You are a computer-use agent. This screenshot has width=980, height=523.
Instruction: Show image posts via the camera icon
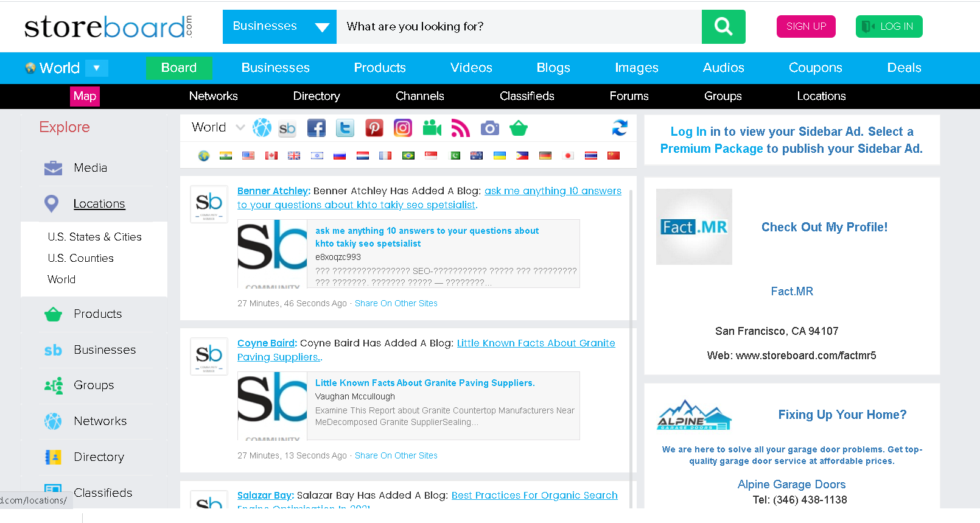[x=490, y=128]
